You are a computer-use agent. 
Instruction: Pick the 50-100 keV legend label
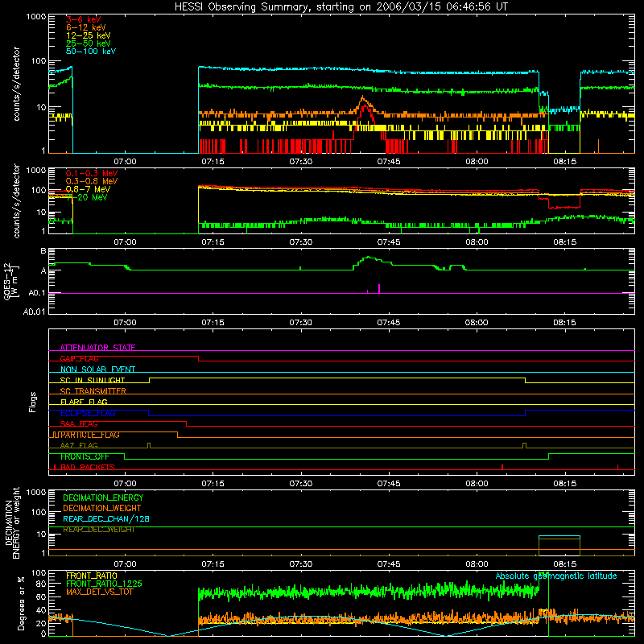click(91, 52)
